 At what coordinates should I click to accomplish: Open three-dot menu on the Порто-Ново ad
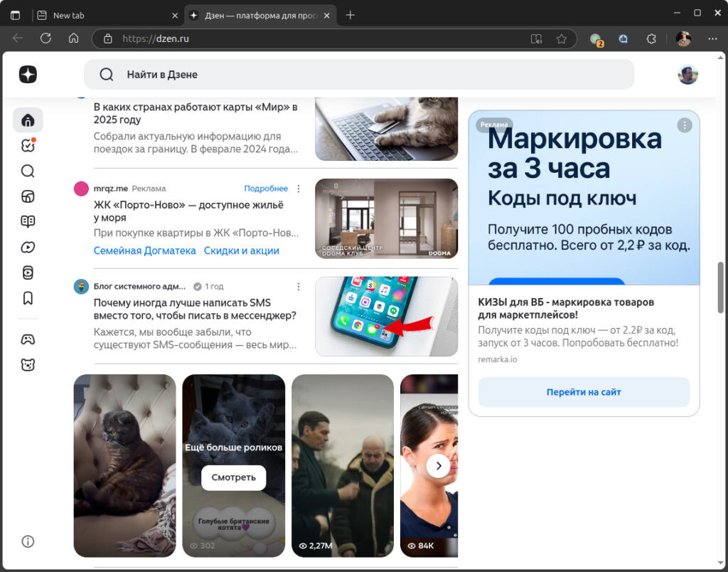299,188
